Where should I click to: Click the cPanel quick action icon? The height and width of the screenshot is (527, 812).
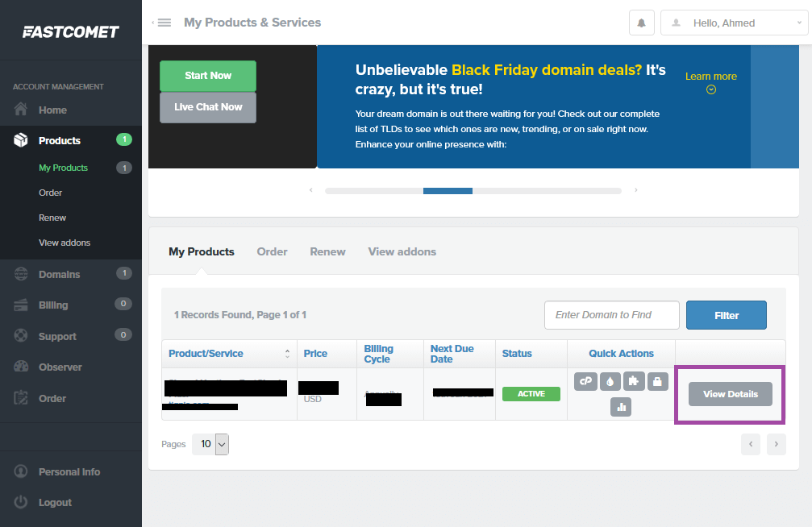click(585, 381)
